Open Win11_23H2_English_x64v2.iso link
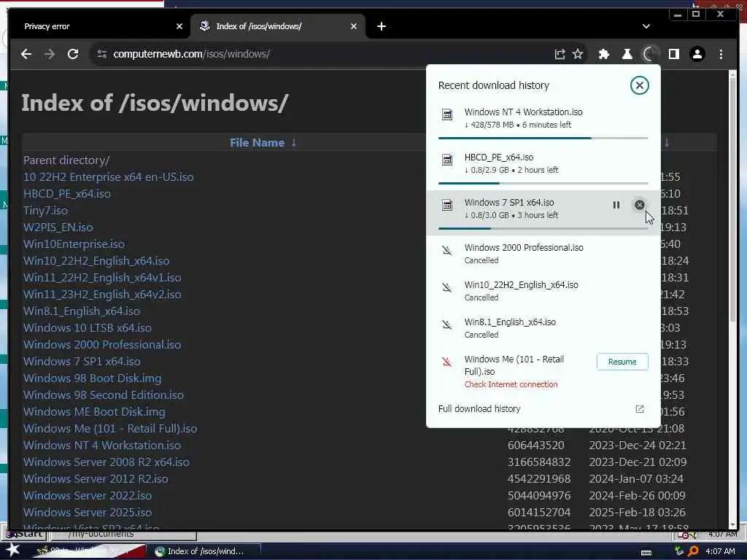Image resolution: width=747 pixels, height=560 pixels. 102,295
